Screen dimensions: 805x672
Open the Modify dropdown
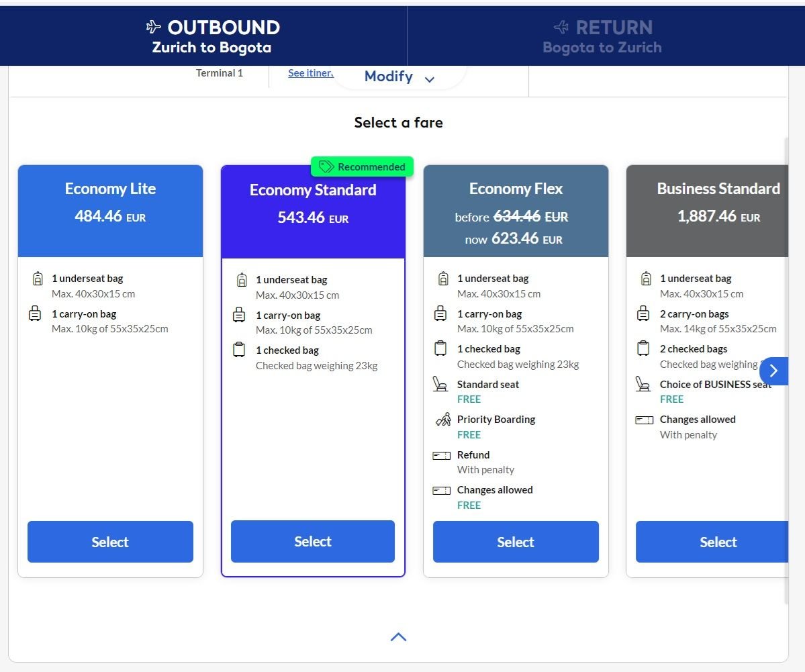398,76
